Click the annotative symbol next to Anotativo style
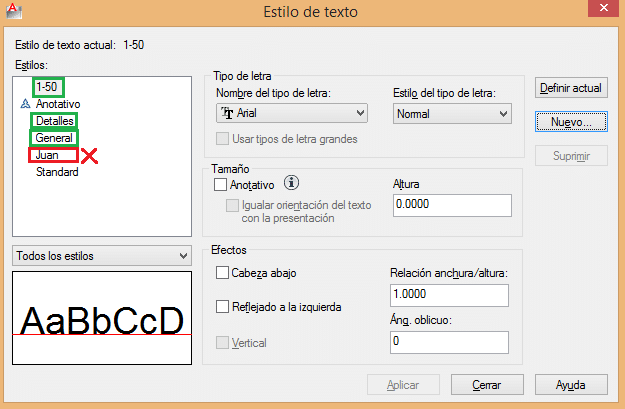Image resolution: width=625 pixels, height=409 pixels. [26, 104]
